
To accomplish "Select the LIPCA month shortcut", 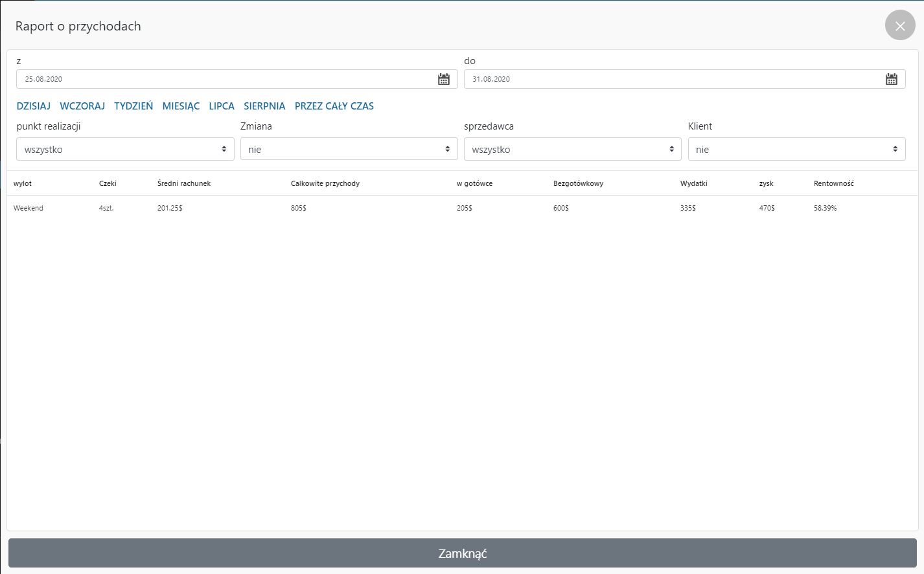I will coord(222,106).
